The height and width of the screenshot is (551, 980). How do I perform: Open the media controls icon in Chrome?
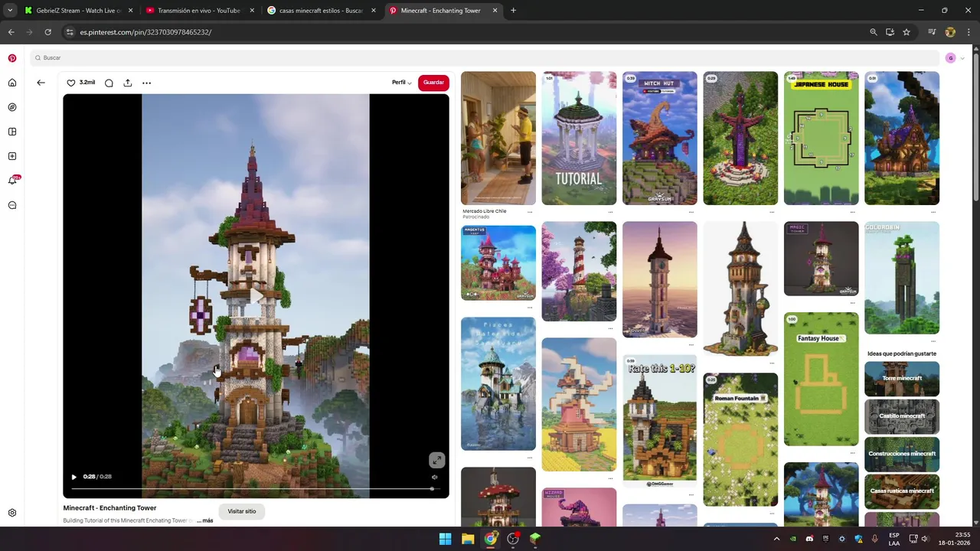coord(932,32)
